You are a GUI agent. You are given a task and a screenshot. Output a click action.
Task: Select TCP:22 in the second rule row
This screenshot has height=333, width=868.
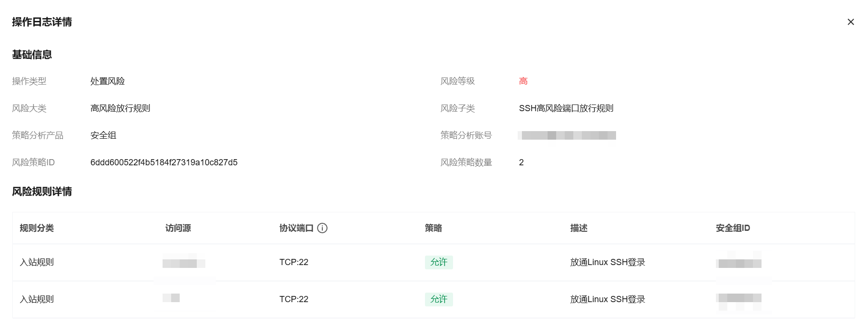pos(294,299)
